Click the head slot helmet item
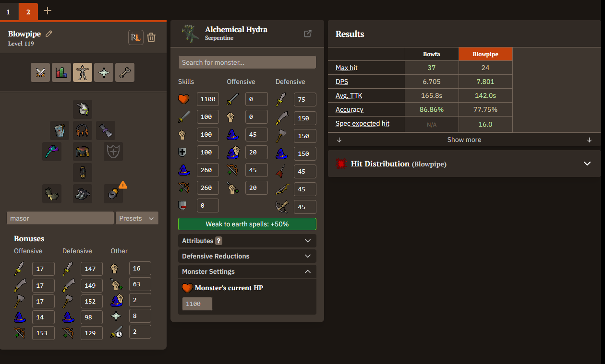 83,109
